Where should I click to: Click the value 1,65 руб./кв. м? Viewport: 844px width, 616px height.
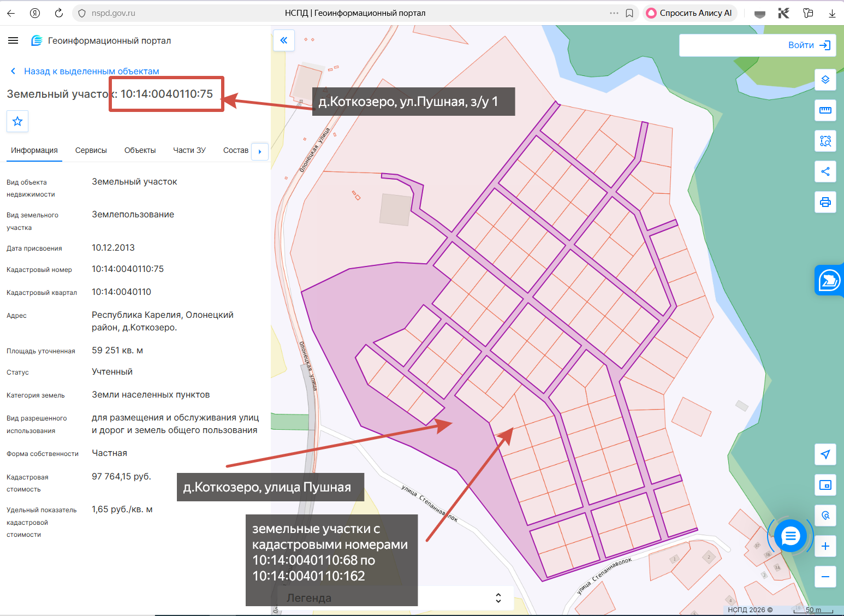click(122, 510)
